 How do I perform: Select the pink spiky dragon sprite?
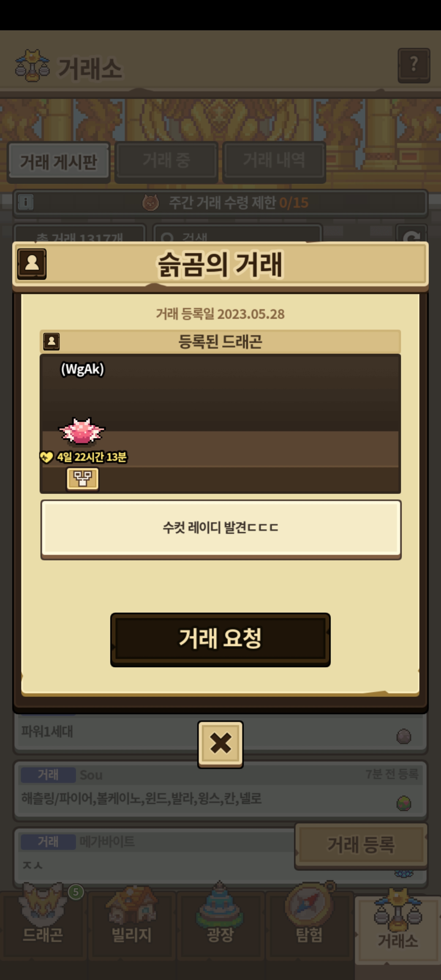pos(81,432)
